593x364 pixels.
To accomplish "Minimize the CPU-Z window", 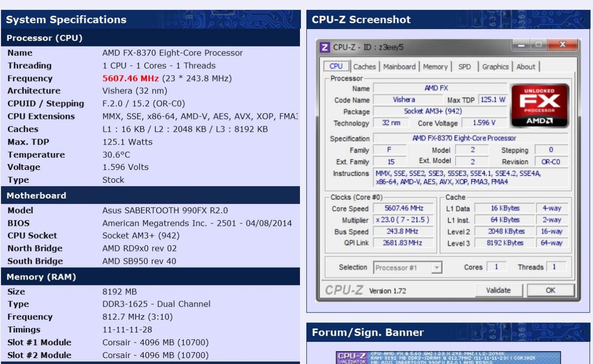I will coord(520,45).
